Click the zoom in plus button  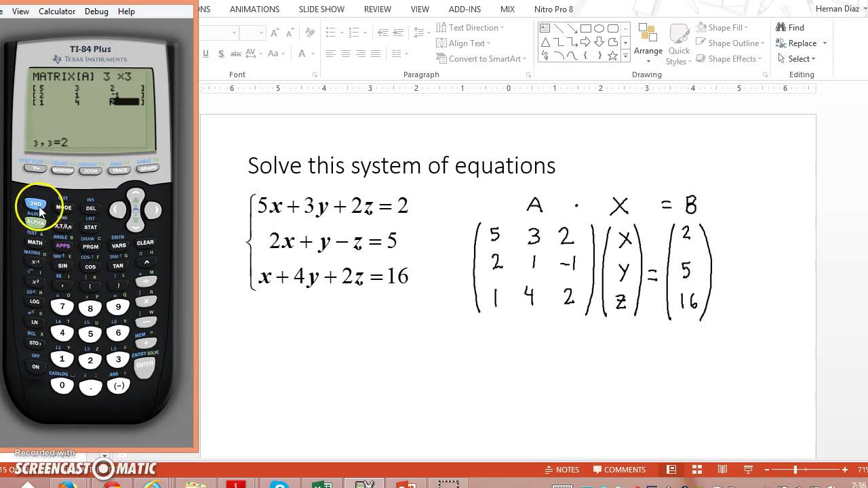pos(844,470)
